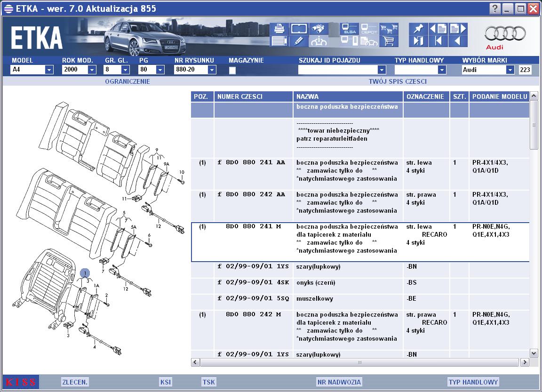Click the single left arrow back icon
The image size is (542, 392).
pyautogui.click(x=458, y=41)
